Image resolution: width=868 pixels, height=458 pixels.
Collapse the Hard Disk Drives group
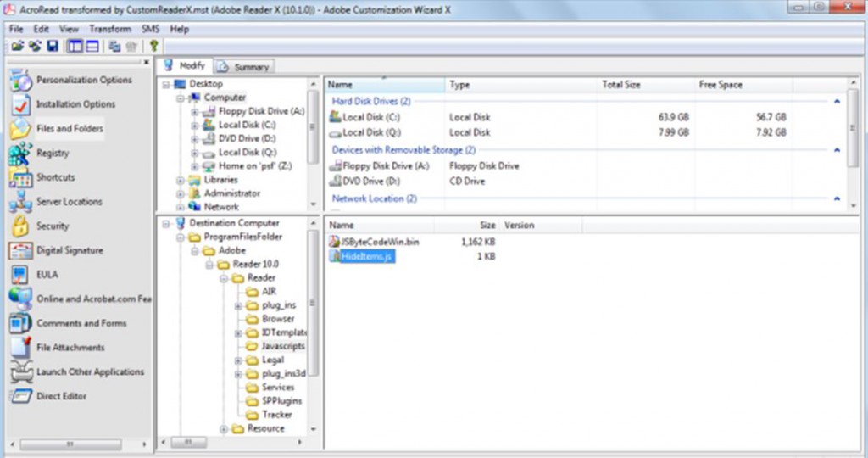click(x=837, y=101)
